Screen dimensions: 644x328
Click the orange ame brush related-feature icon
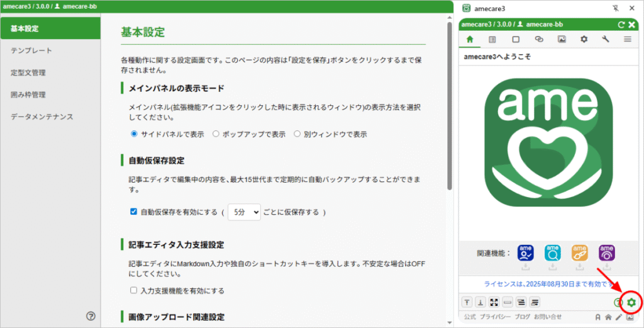(580, 252)
